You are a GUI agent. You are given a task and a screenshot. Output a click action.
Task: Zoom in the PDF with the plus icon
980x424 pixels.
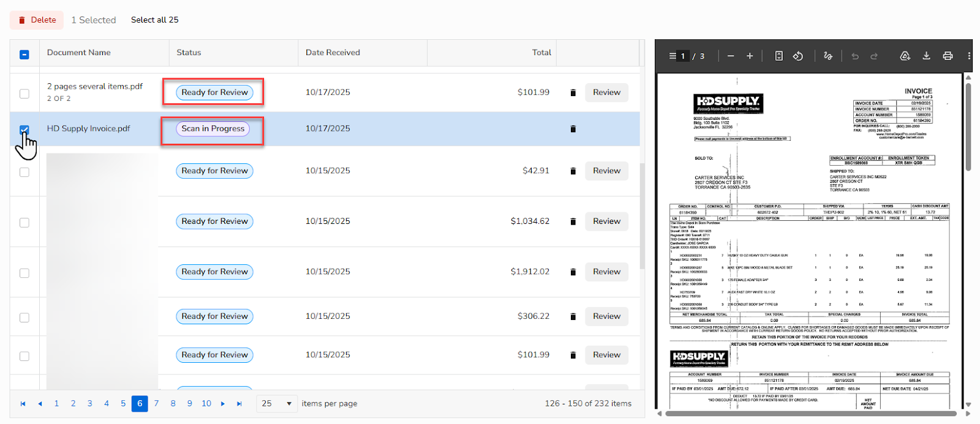click(x=750, y=56)
